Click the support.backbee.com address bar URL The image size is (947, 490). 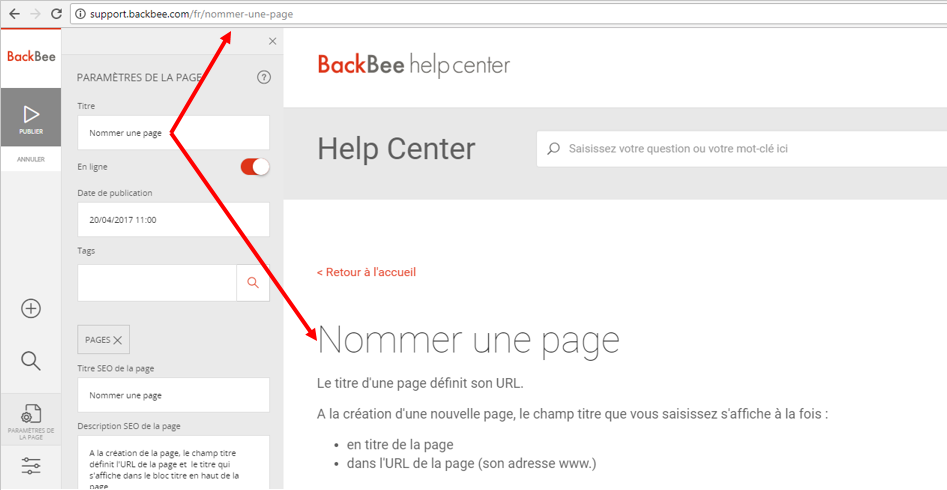[191, 14]
